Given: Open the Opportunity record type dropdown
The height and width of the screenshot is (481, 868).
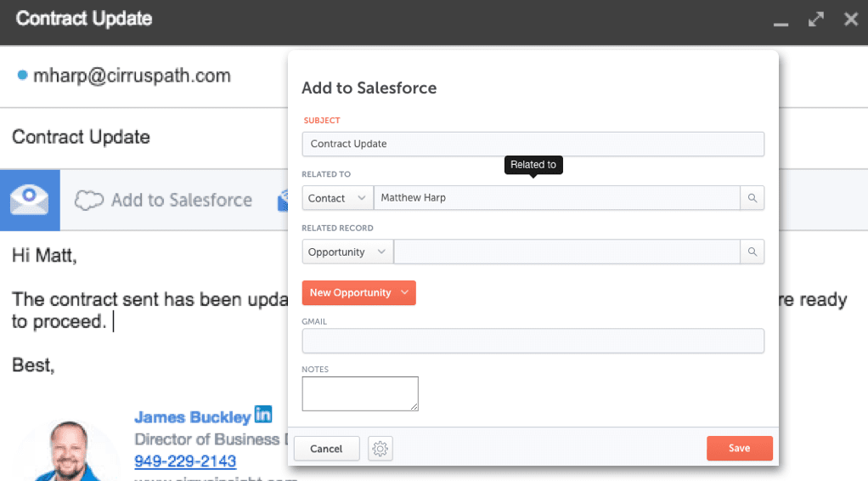Looking at the screenshot, I should 347,252.
